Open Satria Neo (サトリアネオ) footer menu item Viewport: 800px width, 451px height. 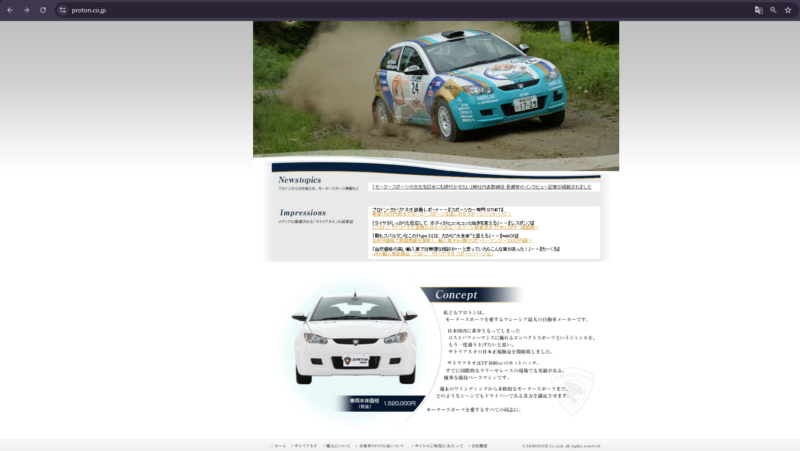pyautogui.click(x=305, y=445)
